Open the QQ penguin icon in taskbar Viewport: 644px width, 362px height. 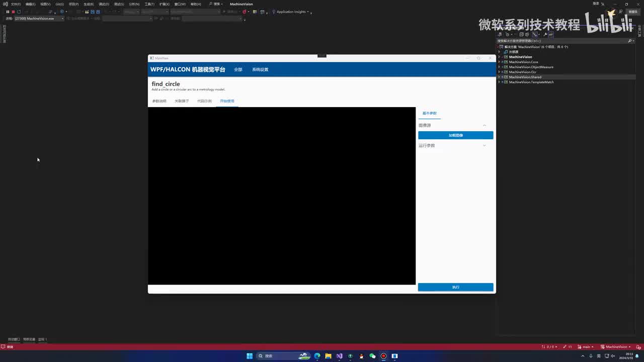[361, 356]
